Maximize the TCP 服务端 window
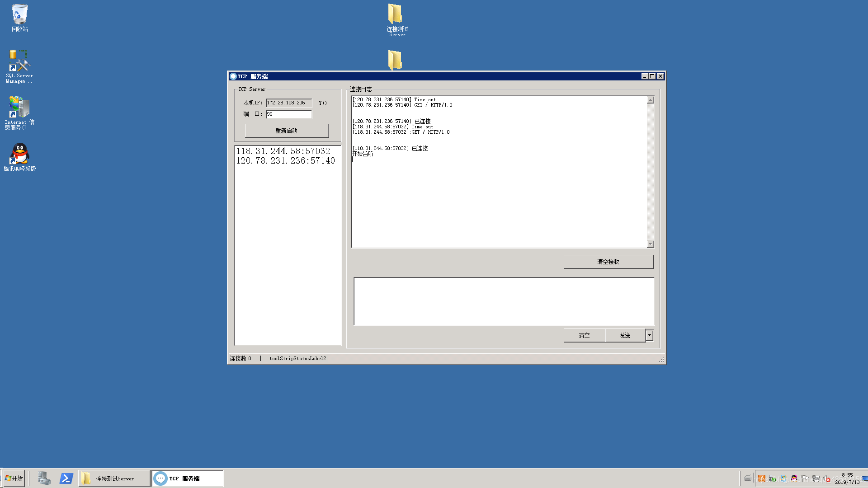The image size is (868, 488). coord(652,76)
